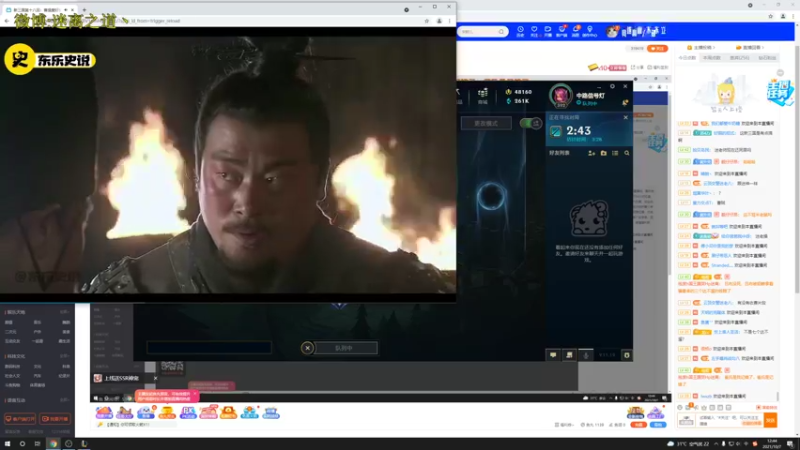Open friends list view options icon

pos(615,153)
